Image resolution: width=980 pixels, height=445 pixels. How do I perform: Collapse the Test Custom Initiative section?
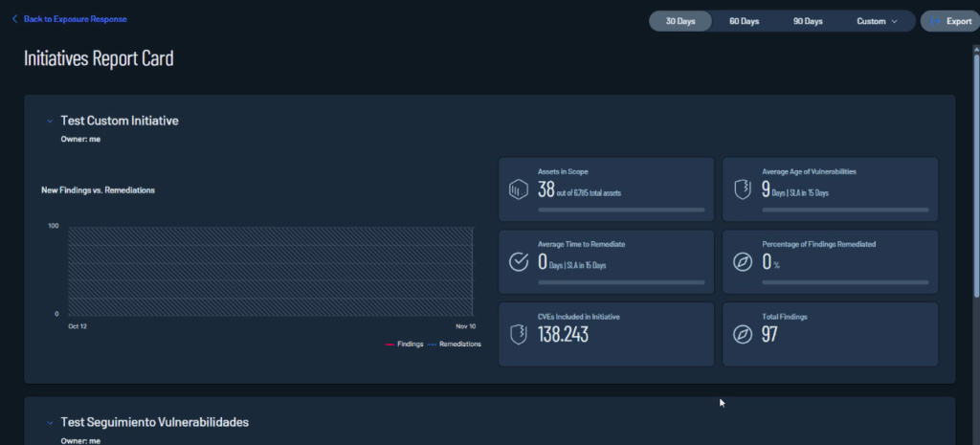[49, 122]
